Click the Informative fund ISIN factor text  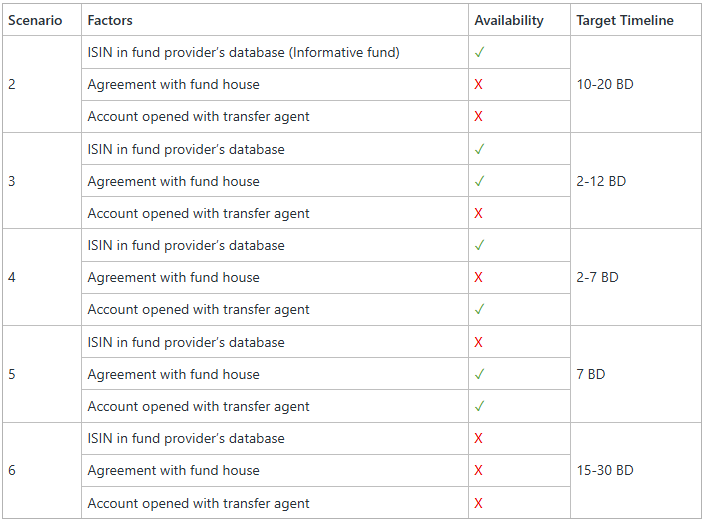coord(243,52)
